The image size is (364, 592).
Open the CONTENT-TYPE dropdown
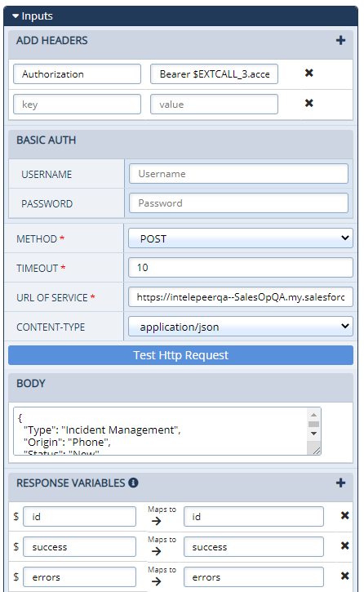click(x=241, y=326)
